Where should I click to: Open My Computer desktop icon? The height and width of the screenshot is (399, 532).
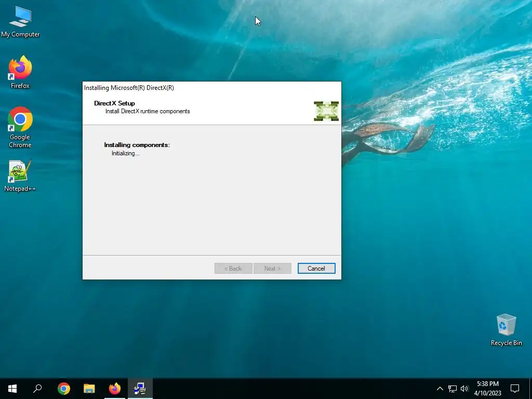(x=20, y=21)
